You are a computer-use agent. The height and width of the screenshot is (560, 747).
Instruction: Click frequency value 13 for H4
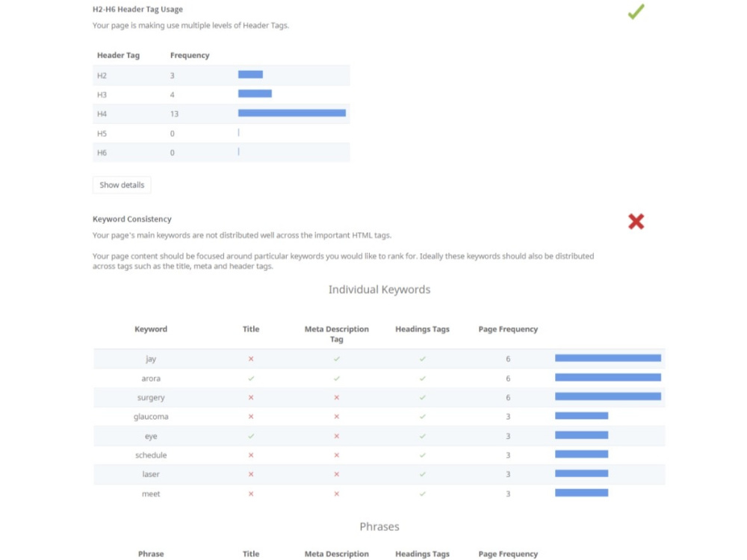174,113
